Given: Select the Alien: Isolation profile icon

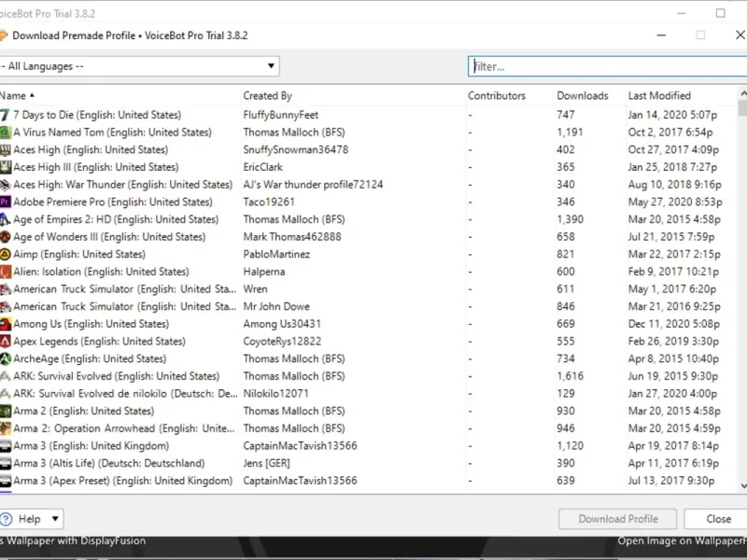Looking at the screenshot, I should tap(5, 272).
